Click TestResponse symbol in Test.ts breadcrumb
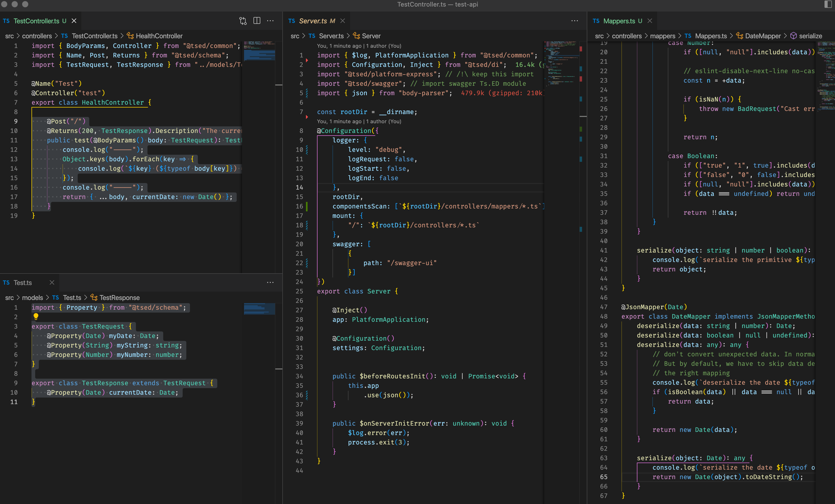Viewport: 835px width, 504px height. (119, 298)
